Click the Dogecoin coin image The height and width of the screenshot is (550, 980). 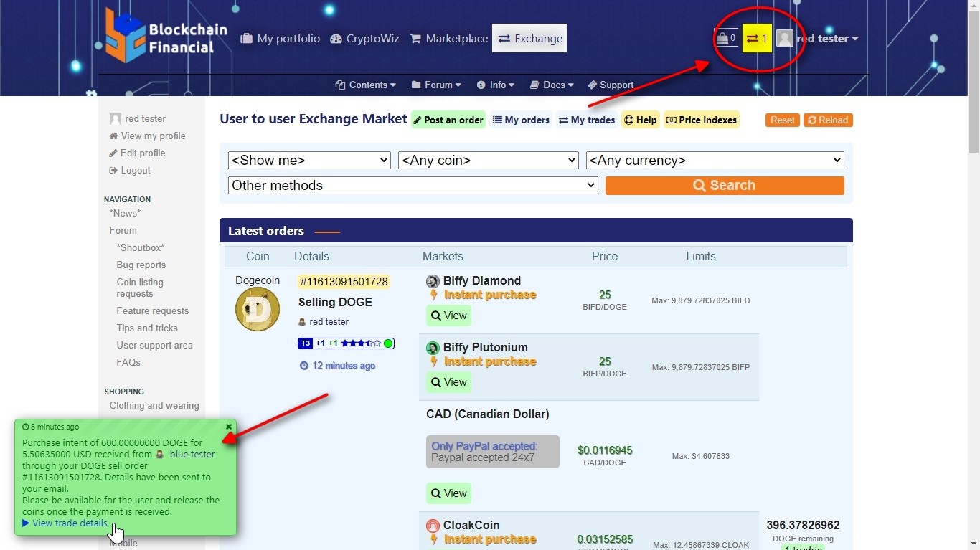[x=258, y=309]
